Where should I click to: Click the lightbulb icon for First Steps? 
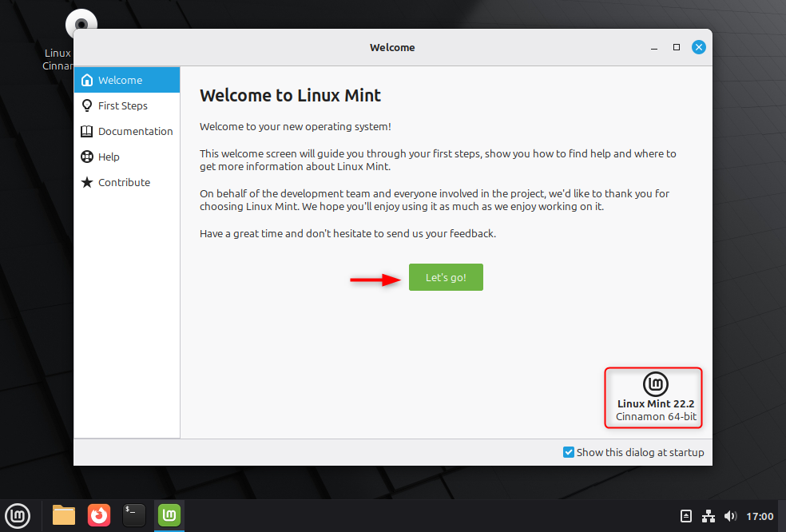(x=86, y=105)
